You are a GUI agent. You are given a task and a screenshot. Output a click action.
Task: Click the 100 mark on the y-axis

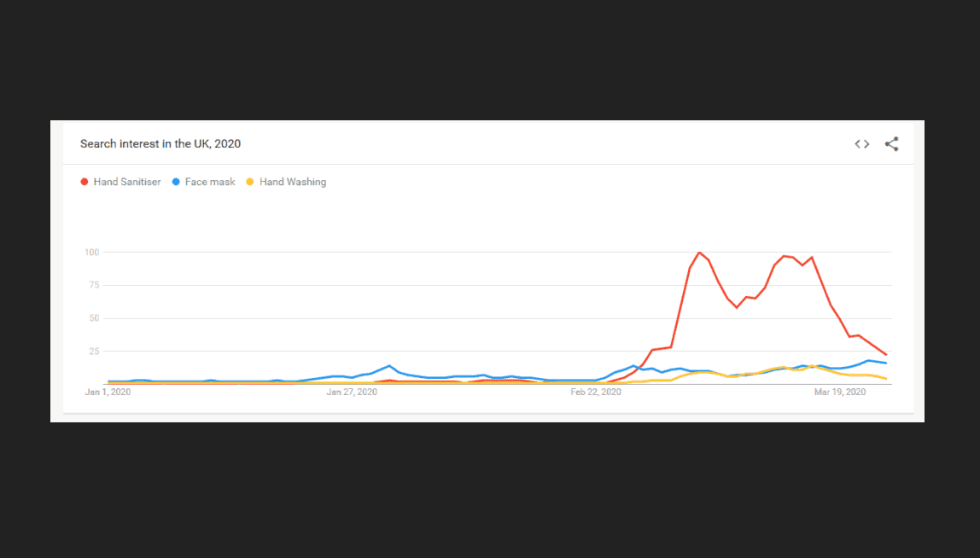point(90,252)
